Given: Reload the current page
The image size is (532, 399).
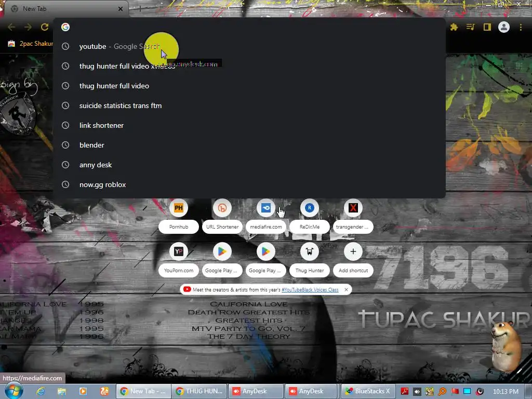Looking at the screenshot, I should [45, 27].
